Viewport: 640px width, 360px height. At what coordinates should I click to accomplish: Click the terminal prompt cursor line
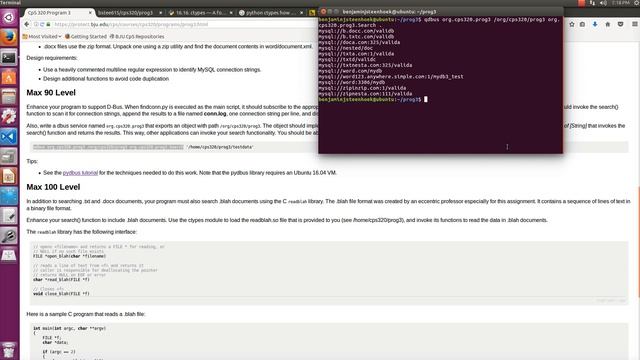pos(373,99)
